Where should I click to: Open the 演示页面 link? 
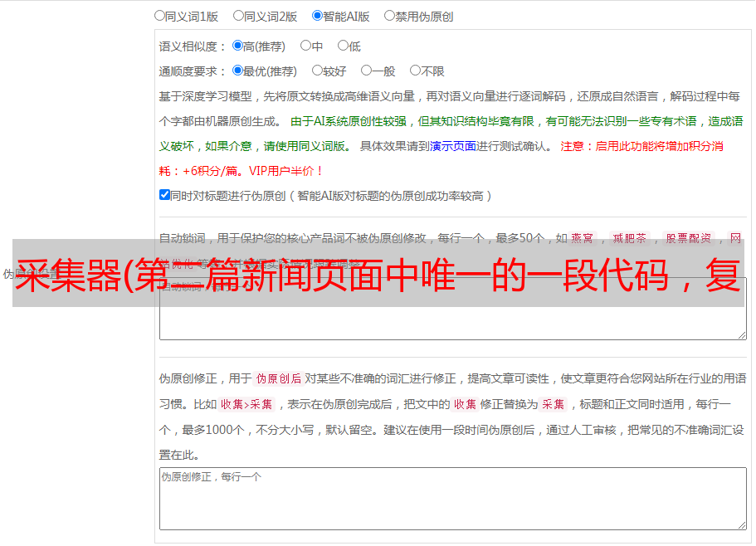[453, 146]
